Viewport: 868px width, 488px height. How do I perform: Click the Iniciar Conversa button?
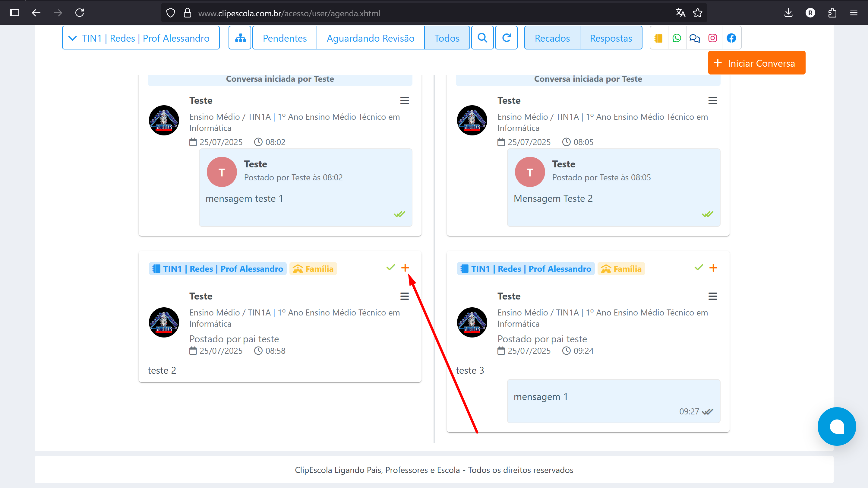(756, 63)
